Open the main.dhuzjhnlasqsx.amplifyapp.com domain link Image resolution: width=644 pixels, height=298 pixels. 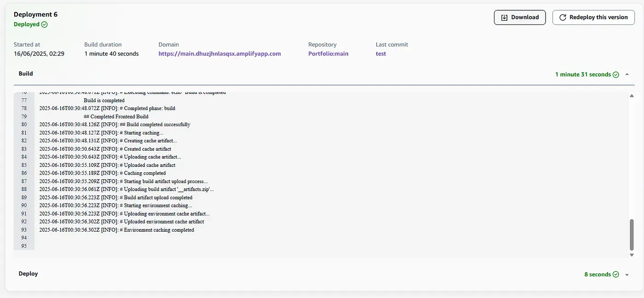tap(219, 53)
